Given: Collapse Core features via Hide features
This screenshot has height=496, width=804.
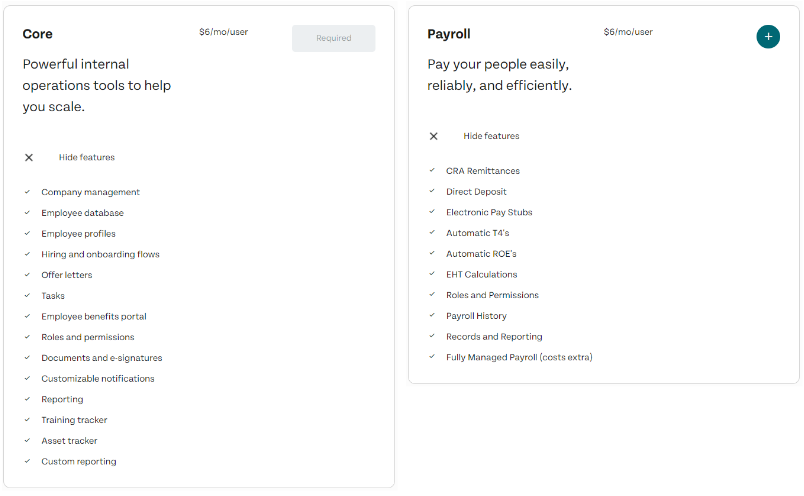Looking at the screenshot, I should pyautogui.click(x=86, y=158).
